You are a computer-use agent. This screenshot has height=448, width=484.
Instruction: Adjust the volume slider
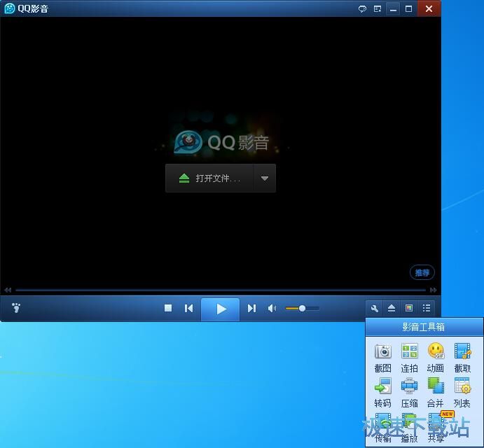click(x=302, y=308)
